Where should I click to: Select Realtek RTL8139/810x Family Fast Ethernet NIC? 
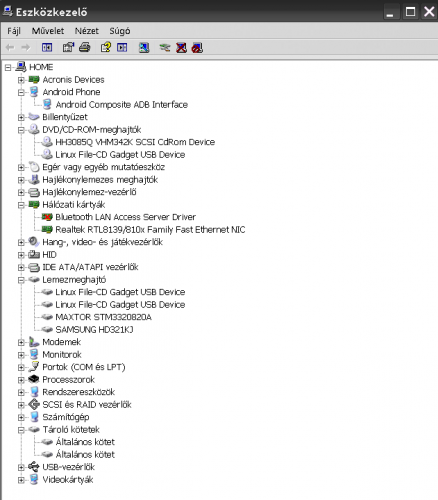[150, 229]
